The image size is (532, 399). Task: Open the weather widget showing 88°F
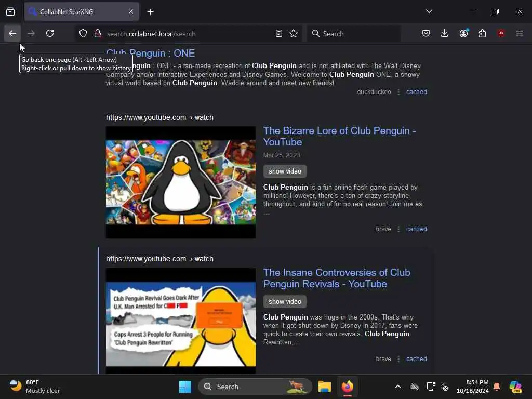(35, 387)
